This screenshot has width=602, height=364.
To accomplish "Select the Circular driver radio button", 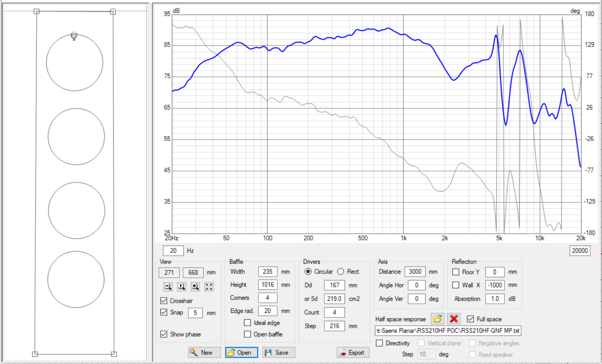I will point(308,271).
